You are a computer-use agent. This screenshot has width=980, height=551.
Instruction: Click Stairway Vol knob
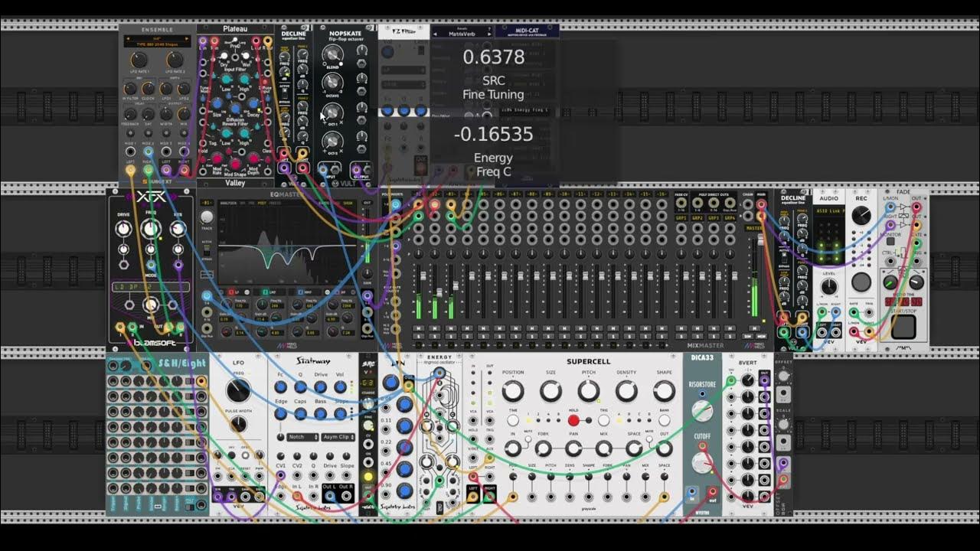pos(340,386)
